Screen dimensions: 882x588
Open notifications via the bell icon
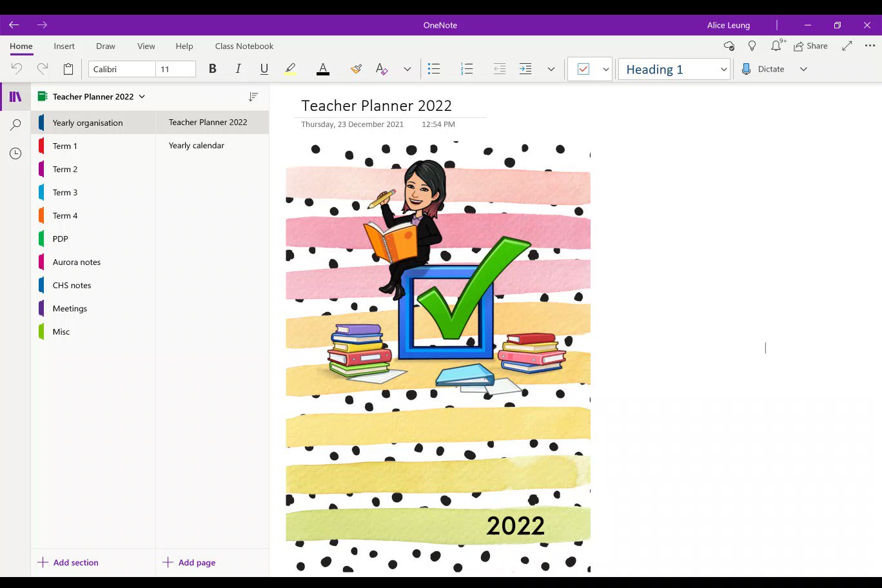coord(776,46)
